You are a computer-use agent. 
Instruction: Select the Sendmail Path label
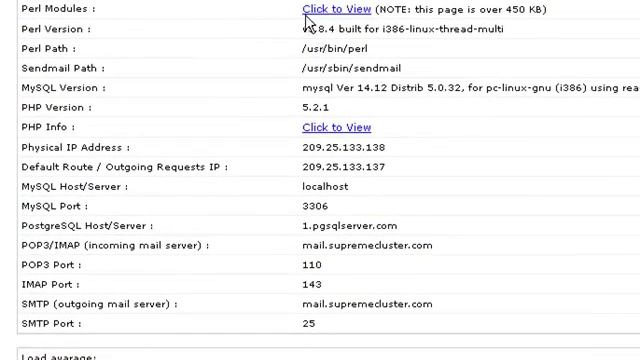pos(63,69)
